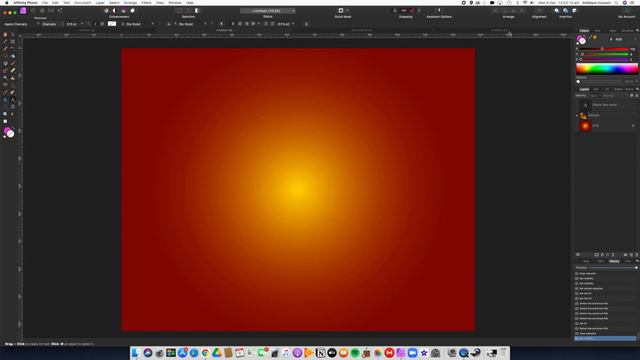
Task: Switch to the History tab
Action: coord(614,261)
